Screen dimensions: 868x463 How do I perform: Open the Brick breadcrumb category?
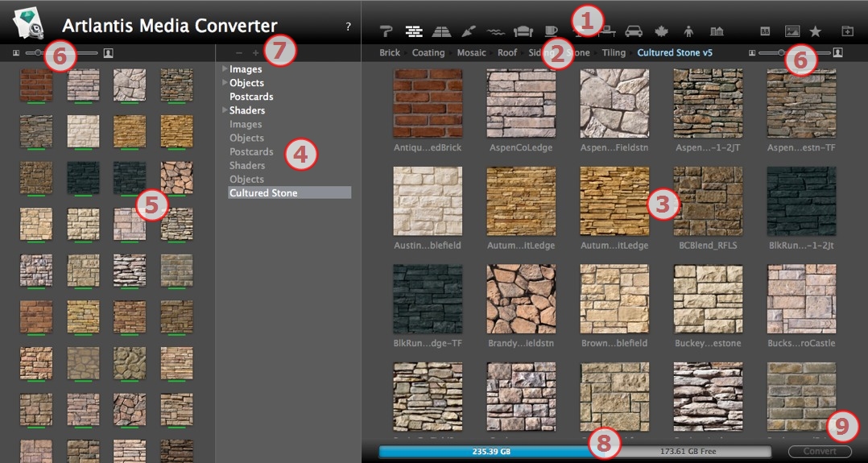390,53
